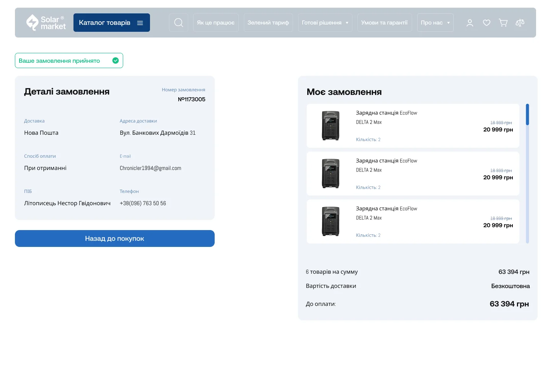Click delivery method Нова Пошта
The height and width of the screenshot is (392, 551).
(41, 133)
